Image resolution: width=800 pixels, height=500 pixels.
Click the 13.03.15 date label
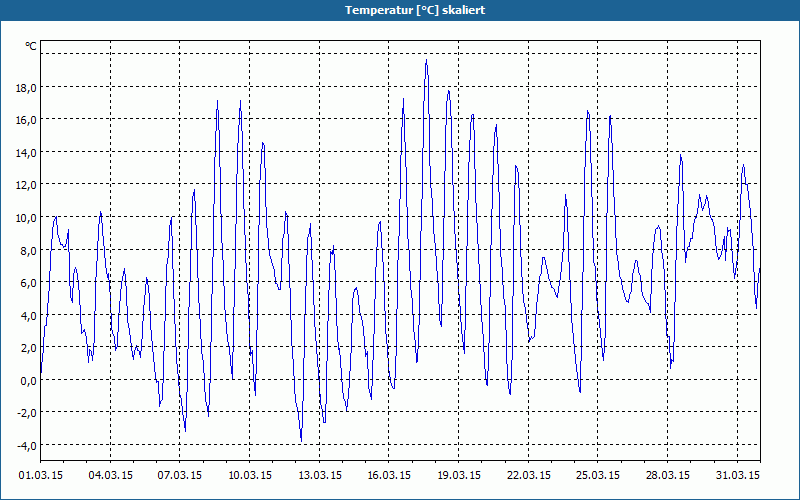tap(320, 475)
